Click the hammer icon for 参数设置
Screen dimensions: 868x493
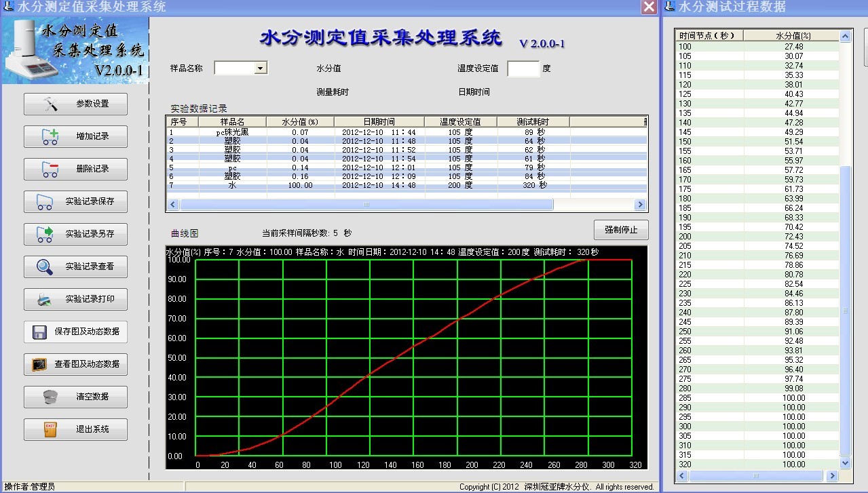[x=51, y=104]
